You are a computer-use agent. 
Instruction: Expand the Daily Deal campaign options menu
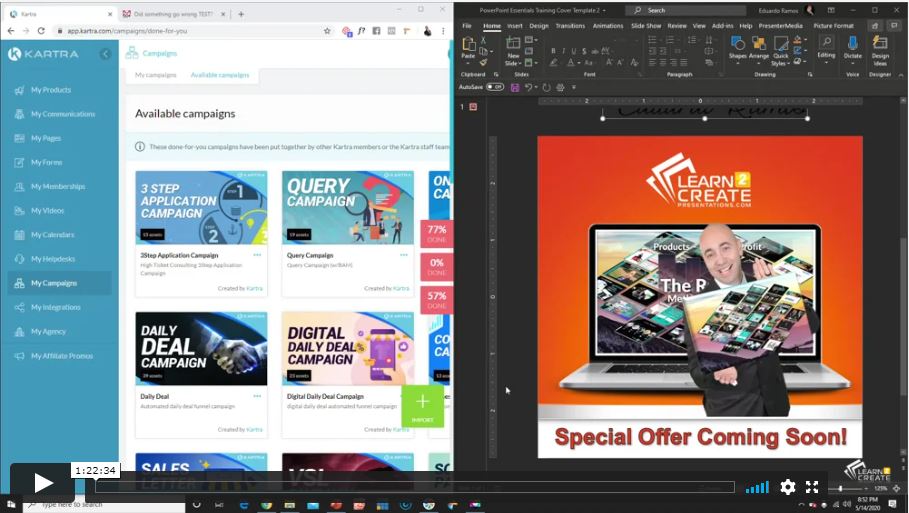[x=257, y=396]
